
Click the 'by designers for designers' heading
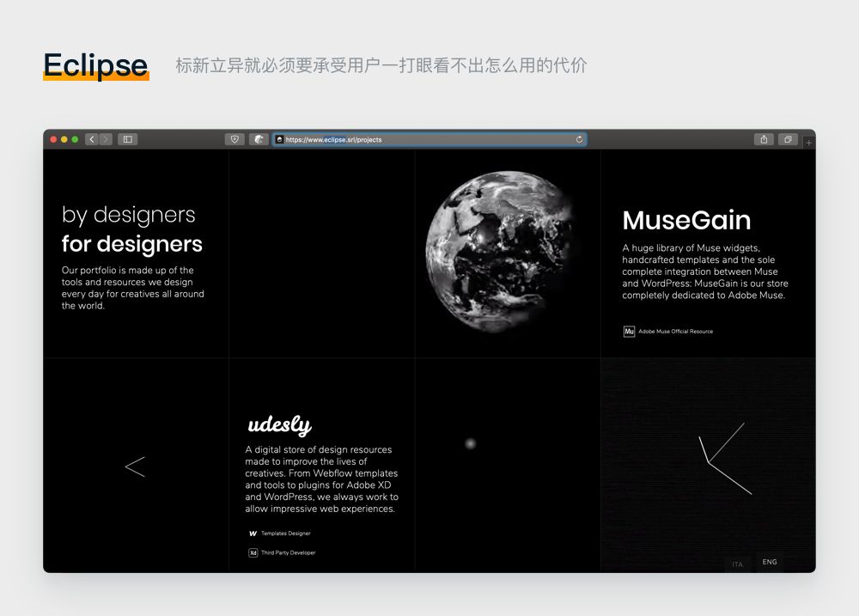(x=132, y=229)
